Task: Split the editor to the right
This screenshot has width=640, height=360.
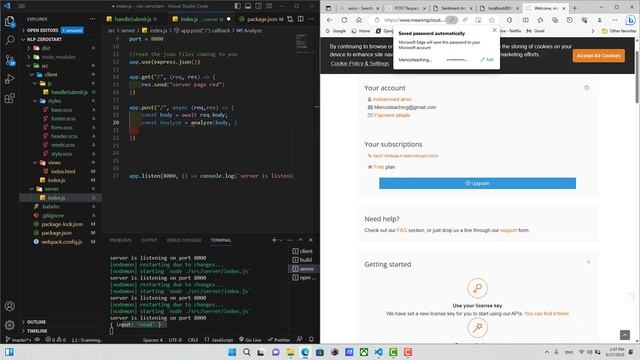Action: (300, 19)
